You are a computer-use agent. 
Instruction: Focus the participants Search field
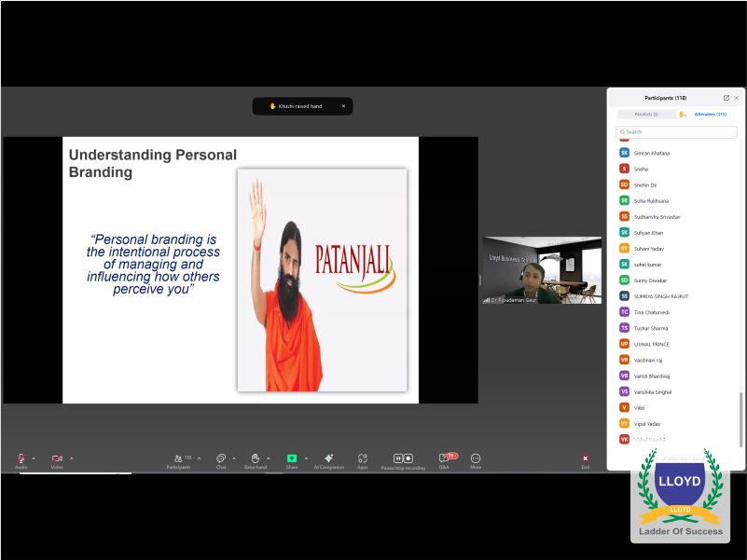676,132
